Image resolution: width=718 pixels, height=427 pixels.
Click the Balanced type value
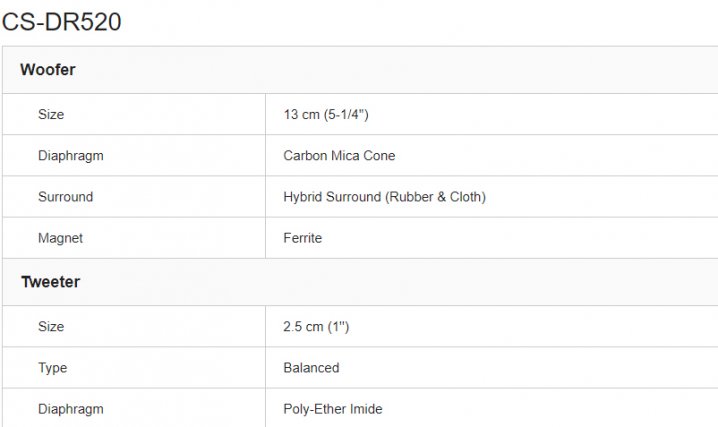[311, 368]
